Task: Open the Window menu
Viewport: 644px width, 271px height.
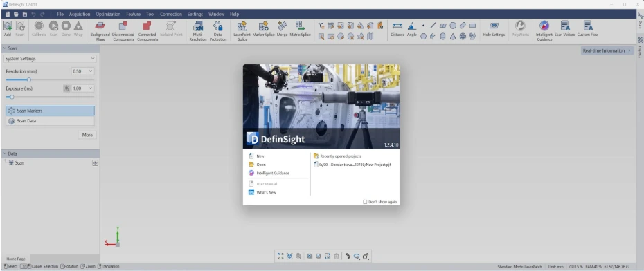Action: [217, 14]
